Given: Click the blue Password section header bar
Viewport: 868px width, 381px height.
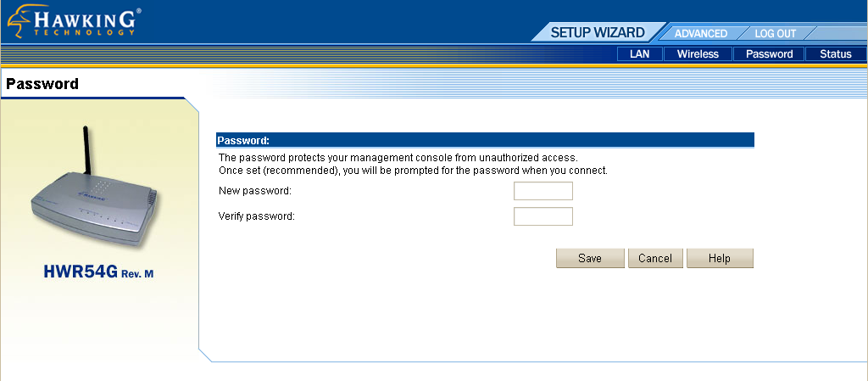Looking at the screenshot, I should coord(485,140).
